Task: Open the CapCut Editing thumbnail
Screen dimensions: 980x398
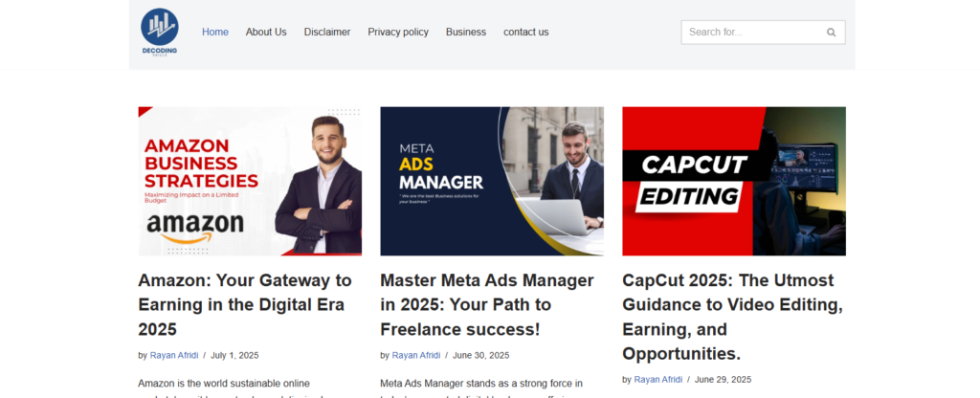Action: point(734,181)
